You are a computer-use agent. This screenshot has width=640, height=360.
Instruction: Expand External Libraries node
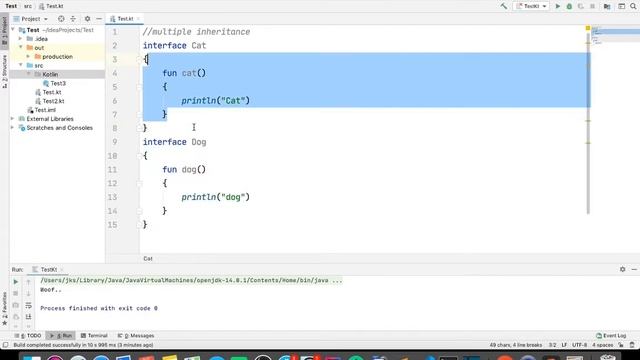[13, 119]
